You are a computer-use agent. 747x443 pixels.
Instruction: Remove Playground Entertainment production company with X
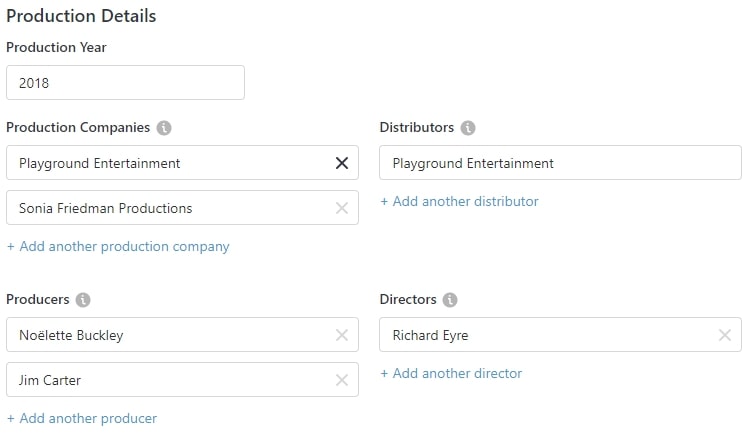[x=342, y=163]
